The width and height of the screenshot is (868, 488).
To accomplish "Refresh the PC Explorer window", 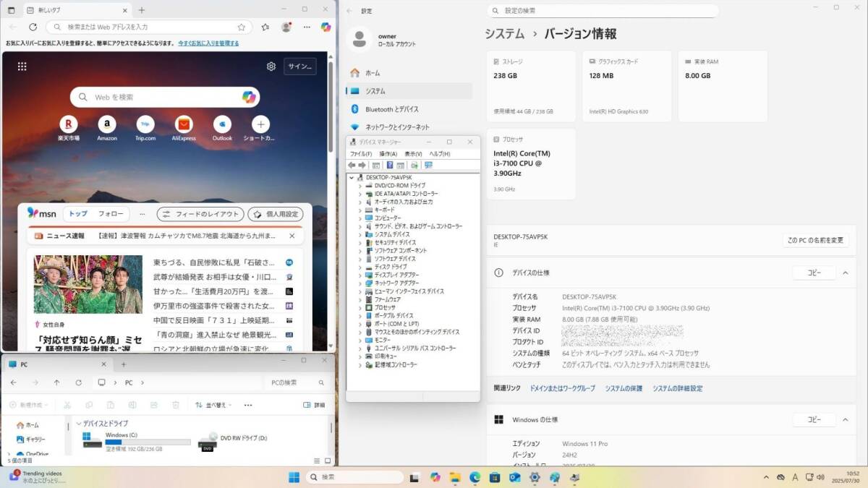I will (x=78, y=382).
